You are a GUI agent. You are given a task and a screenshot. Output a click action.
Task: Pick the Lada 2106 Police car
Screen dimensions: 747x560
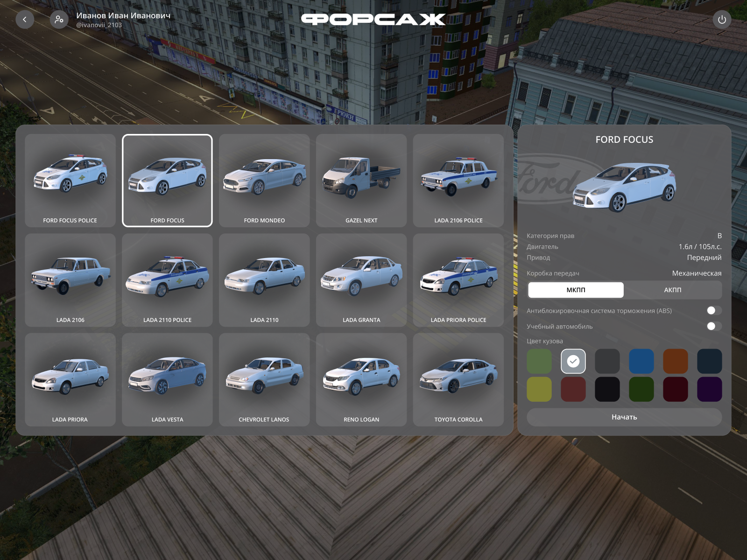pyautogui.click(x=458, y=181)
